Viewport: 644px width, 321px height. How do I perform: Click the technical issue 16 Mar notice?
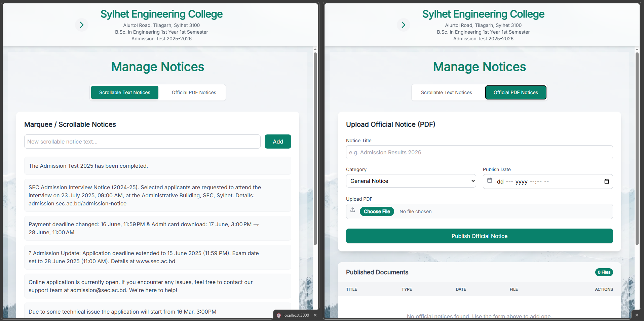coord(158,311)
